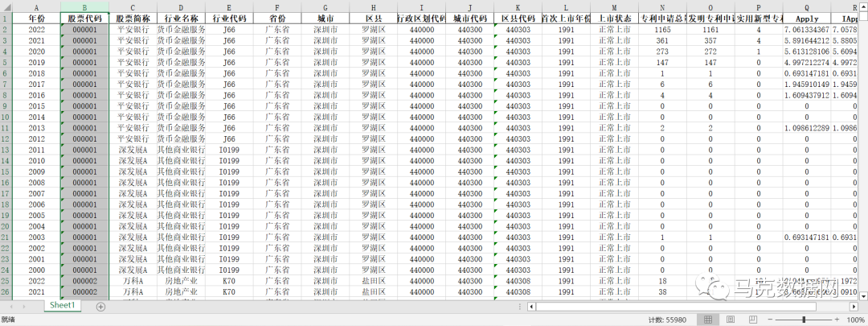Viewport: 868px width, 326px height.
Task: Click the 区县代码 header cell
Action: [x=518, y=18]
